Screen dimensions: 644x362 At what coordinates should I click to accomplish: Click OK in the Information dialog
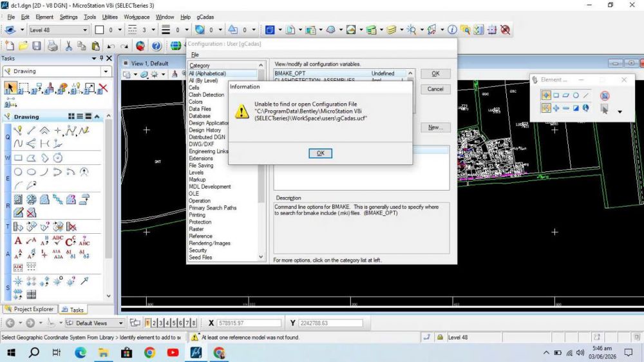click(320, 153)
